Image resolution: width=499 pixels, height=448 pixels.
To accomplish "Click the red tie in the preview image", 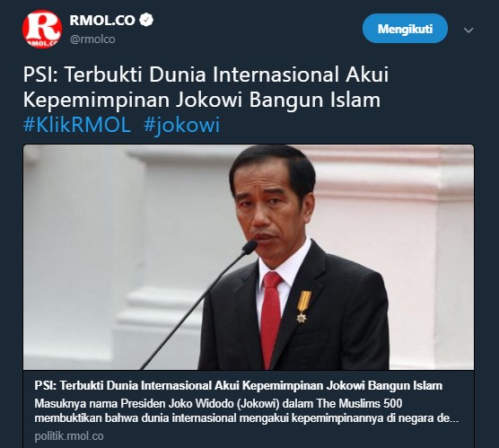I will point(271,319).
